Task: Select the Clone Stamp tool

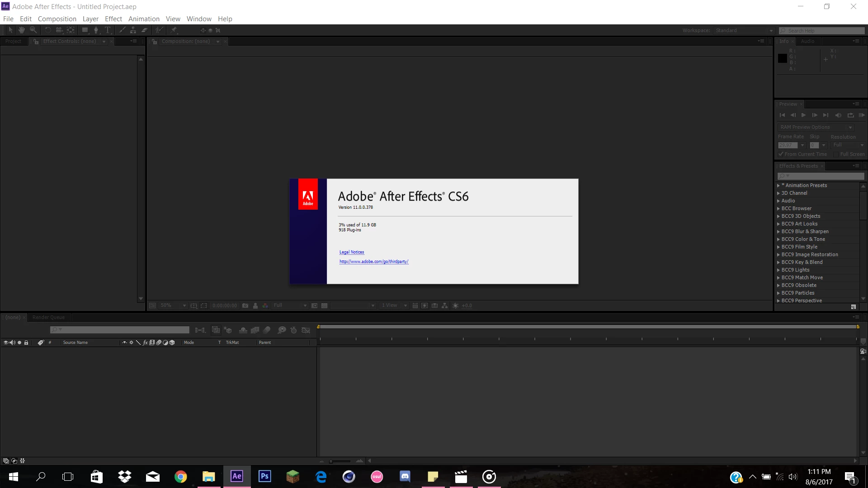Action: 133,30
